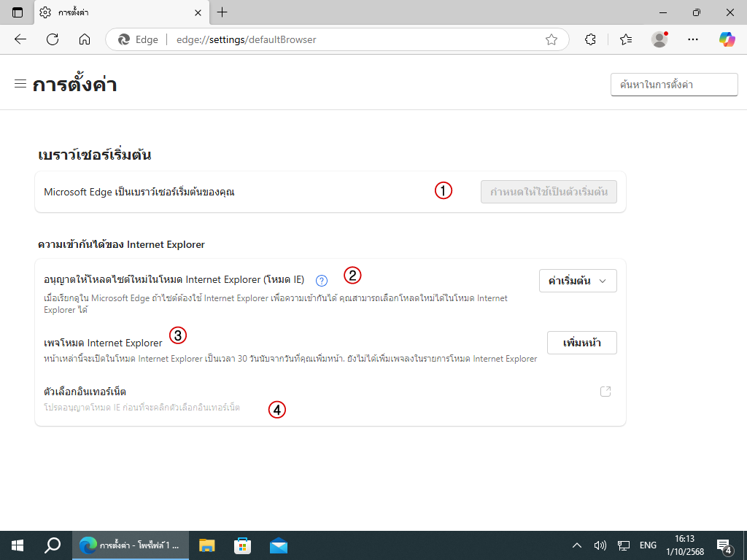The image size is (747, 560).
Task: Click the ค้นหาในการตั้งค่า search field
Action: point(673,85)
